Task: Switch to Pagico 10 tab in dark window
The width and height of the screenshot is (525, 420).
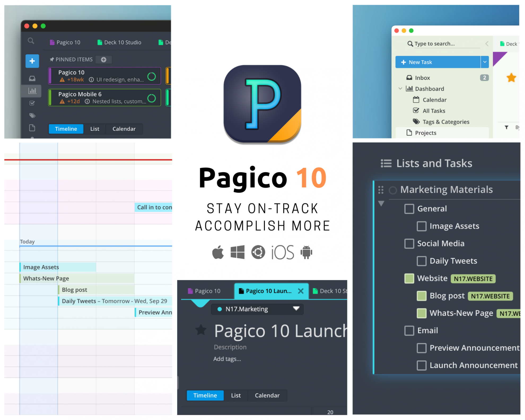Action: tap(65, 42)
